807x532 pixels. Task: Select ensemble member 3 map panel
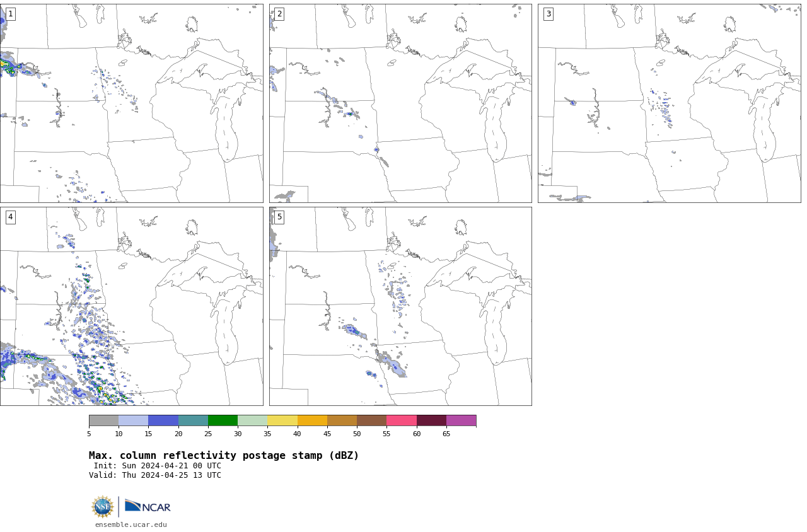coord(670,103)
